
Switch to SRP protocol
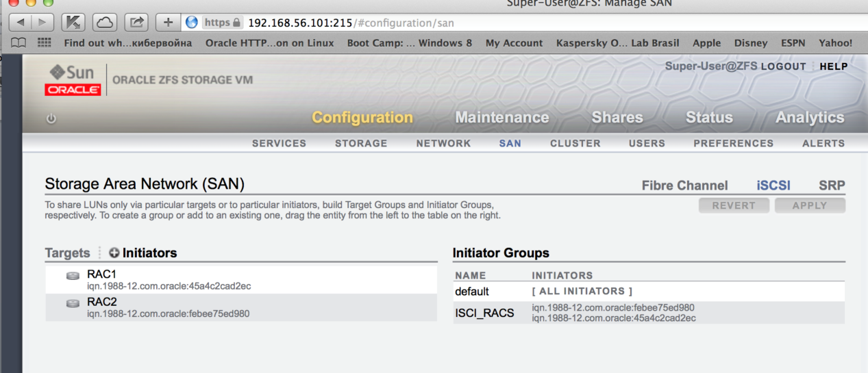tap(832, 185)
